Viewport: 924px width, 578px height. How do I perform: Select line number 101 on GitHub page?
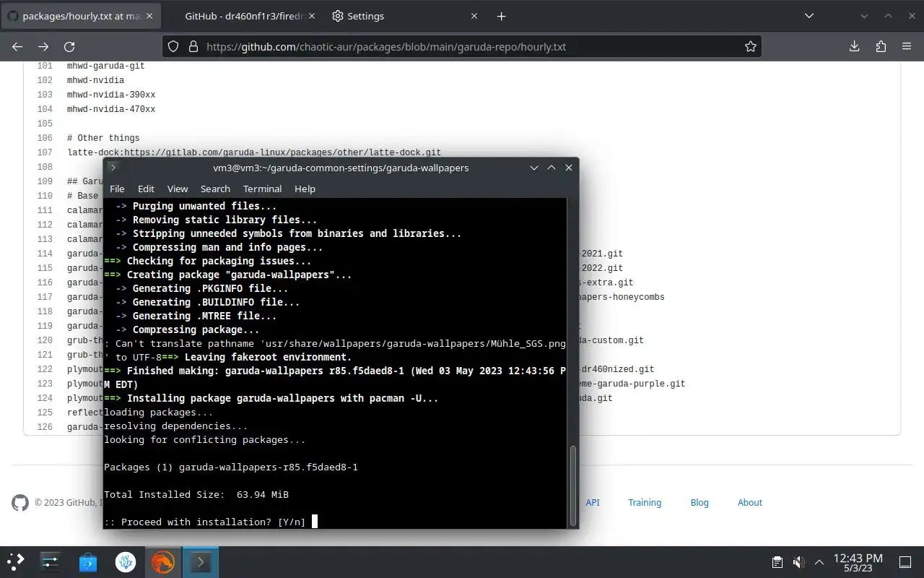45,66
